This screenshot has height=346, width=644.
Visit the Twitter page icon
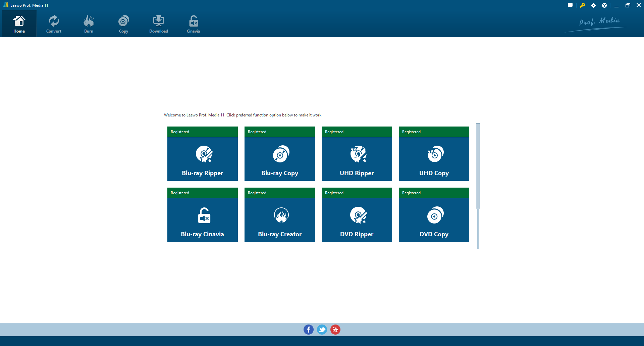tap(322, 330)
